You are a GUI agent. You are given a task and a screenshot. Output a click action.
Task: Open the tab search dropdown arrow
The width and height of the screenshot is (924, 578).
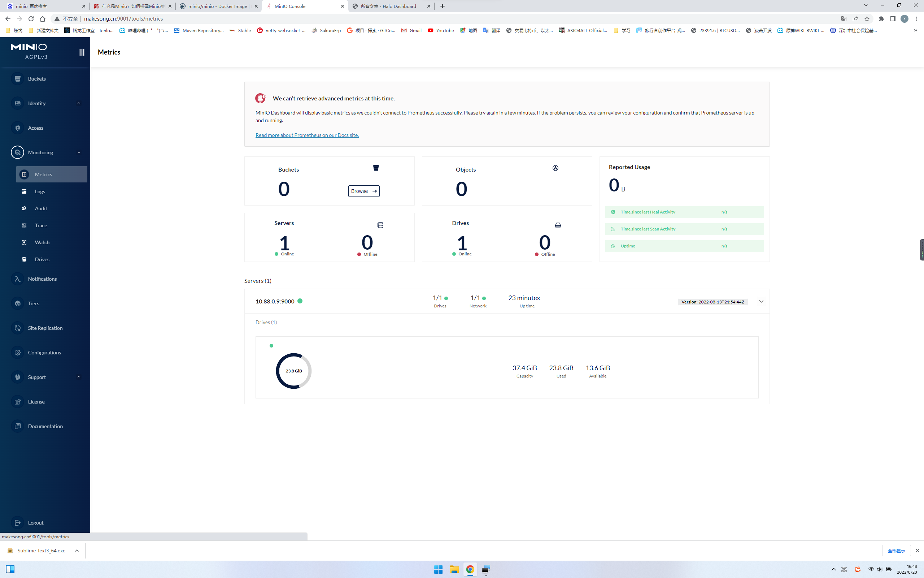pyautogui.click(x=866, y=5)
